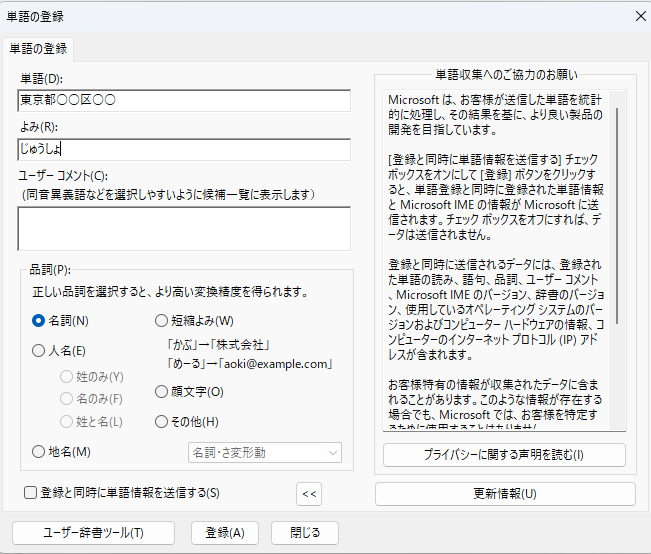Select the 地名(M) radio button
The image size is (651, 554).
point(39,452)
